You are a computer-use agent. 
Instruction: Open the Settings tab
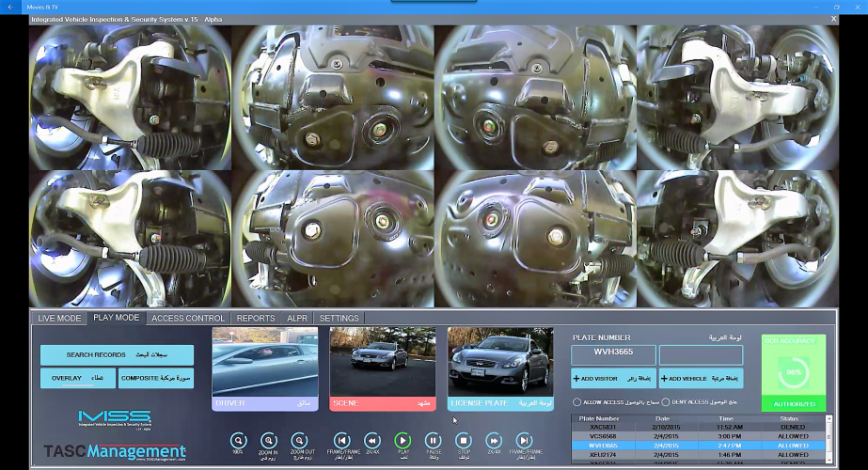click(339, 319)
